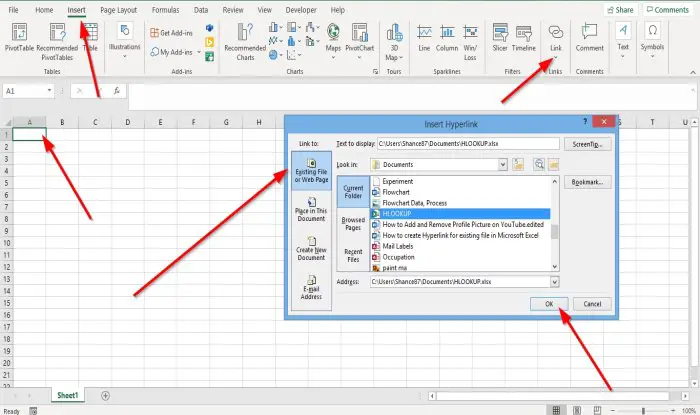Click the Text to display field
The height and width of the screenshot is (415, 700).
468,144
